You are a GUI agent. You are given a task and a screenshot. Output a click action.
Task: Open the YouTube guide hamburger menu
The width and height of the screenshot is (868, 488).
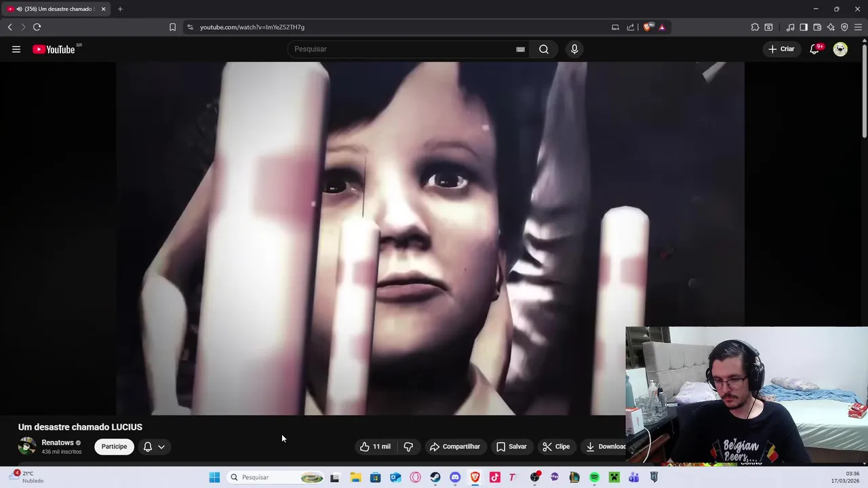pyautogui.click(x=16, y=49)
